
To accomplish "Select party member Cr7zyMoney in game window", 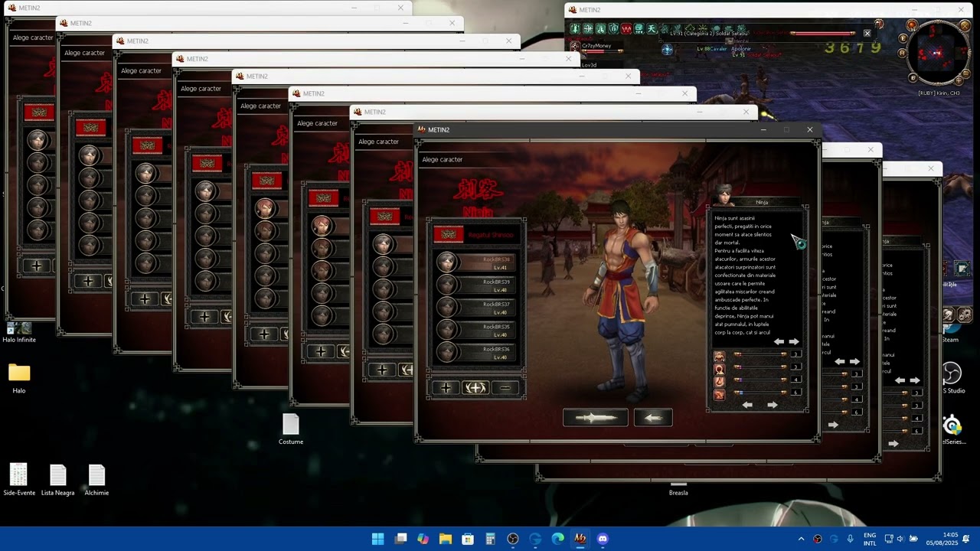I will tap(596, 46).
